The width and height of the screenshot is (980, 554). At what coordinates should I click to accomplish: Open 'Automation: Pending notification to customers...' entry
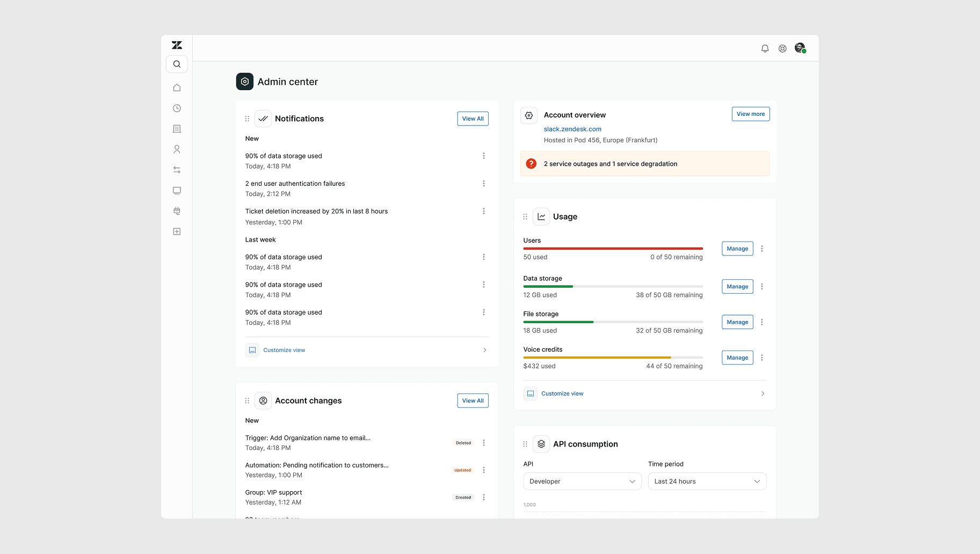coord(317,465)
